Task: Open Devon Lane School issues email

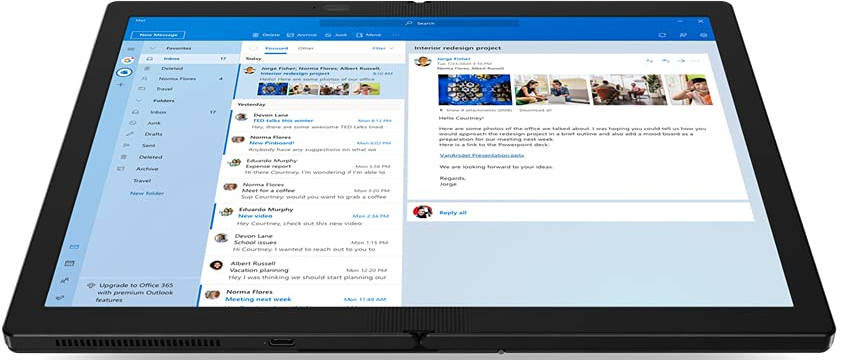Action: [x=303, y=243]
